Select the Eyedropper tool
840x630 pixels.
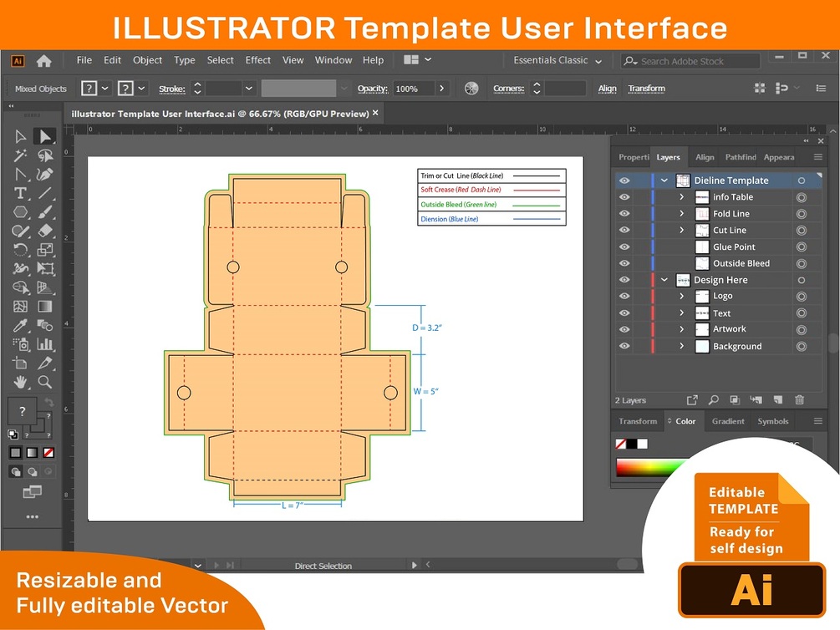pos(20,325)
